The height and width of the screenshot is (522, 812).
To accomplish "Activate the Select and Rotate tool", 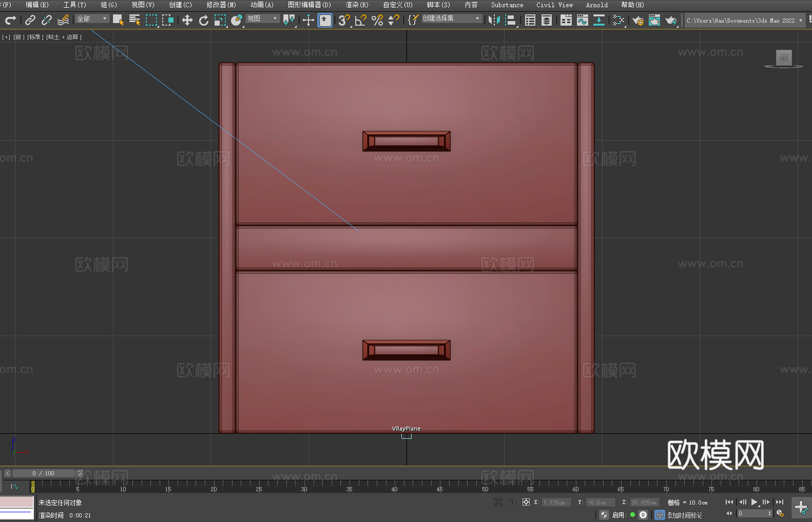I will pos(204,20).
